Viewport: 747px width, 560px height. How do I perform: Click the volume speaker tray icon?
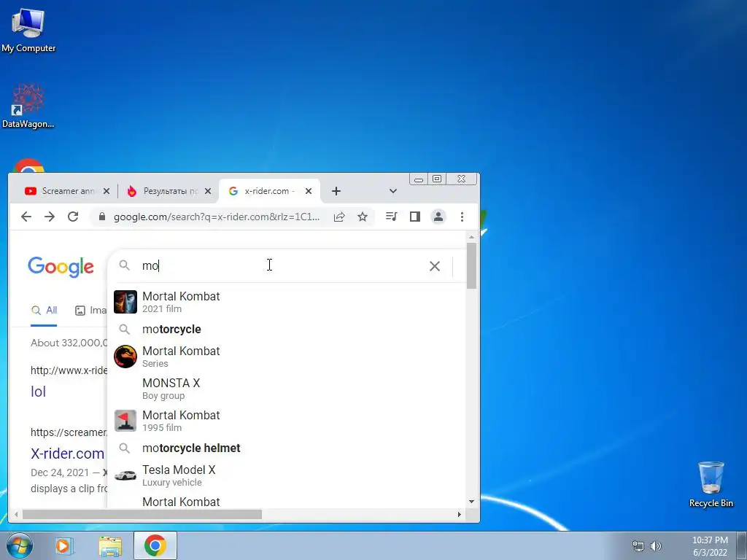tap(656, 546)
